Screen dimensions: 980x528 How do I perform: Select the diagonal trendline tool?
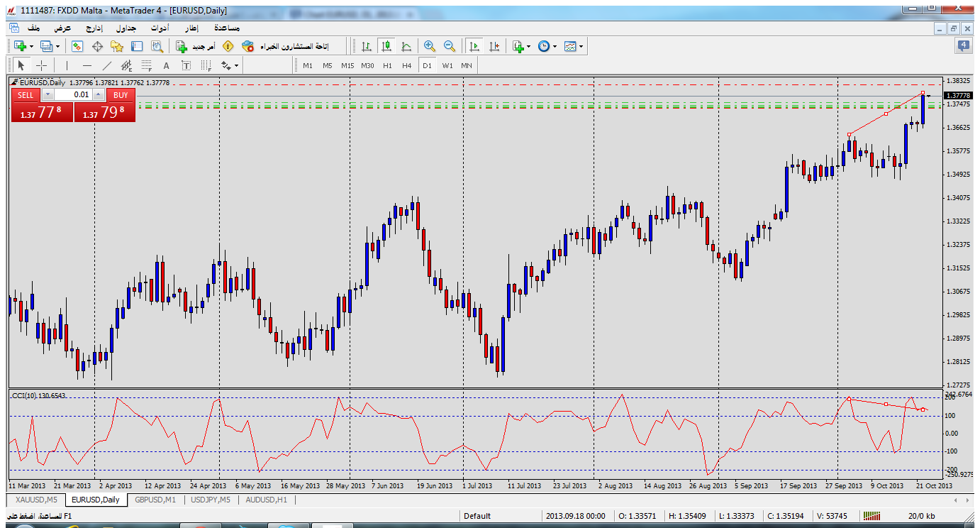click(107, 65)
